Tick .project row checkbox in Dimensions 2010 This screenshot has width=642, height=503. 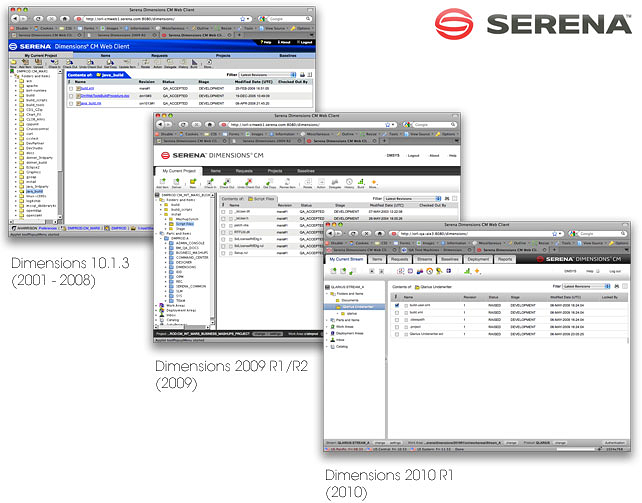coord(397,327)
